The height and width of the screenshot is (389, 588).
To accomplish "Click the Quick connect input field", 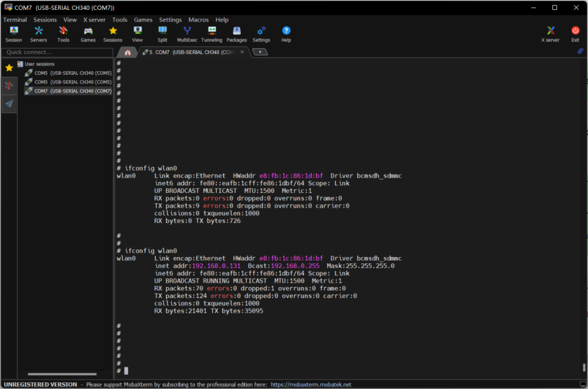I will pyautogui.click(x=57, y=52).
